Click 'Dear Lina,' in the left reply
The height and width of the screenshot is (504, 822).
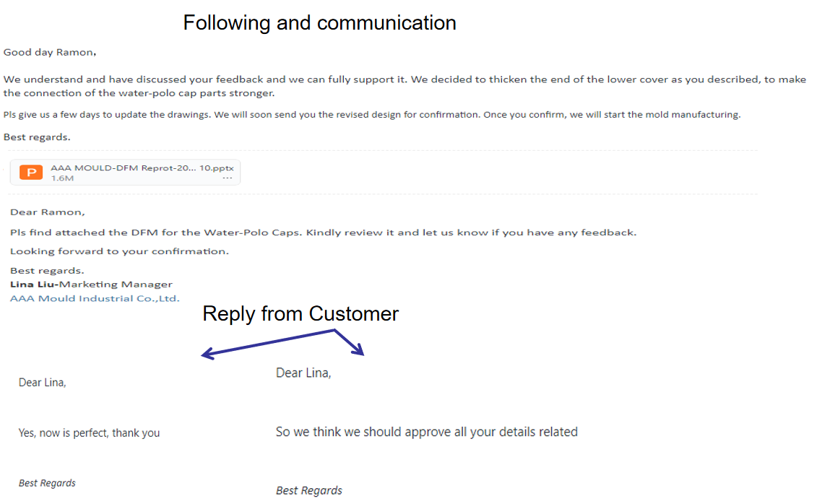click(x=43, y=383)
